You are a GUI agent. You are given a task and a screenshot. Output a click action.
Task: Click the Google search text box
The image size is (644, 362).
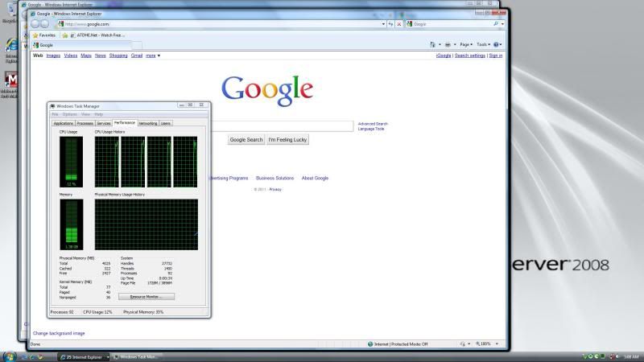[282, 126]
